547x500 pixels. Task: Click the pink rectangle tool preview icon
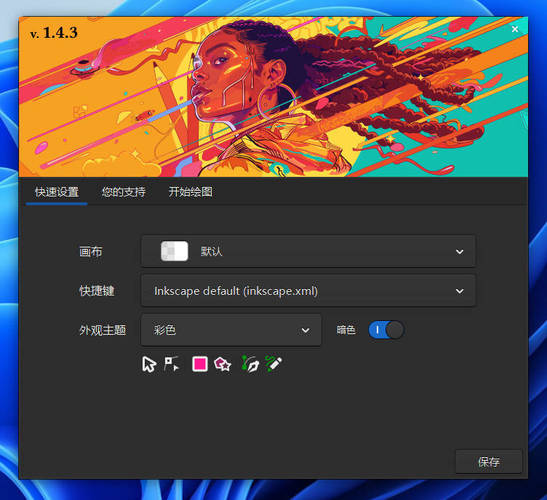click(x=200, y=364)
